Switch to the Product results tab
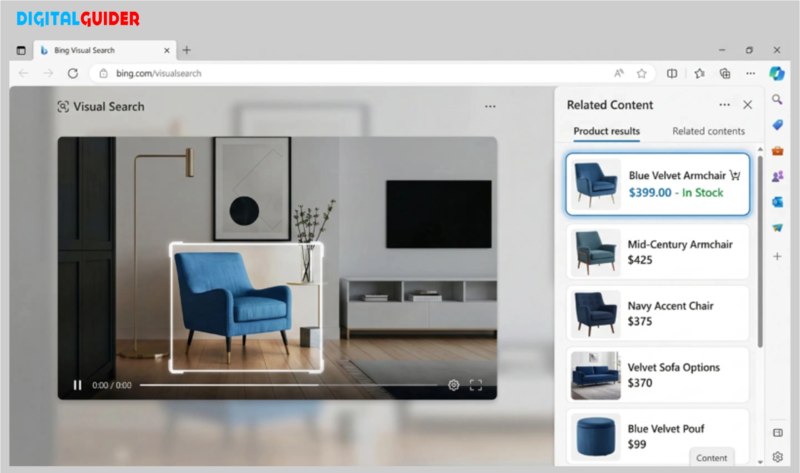 coord(607,131)
